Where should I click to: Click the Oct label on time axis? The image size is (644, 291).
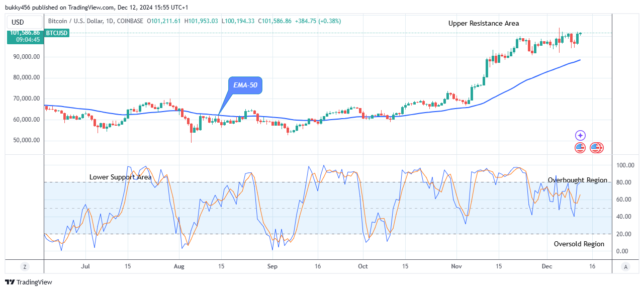(363, 266)
